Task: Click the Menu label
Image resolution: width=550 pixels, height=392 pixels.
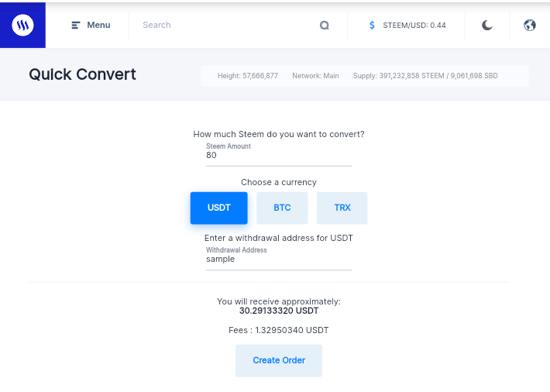Action: click(98, 25)
